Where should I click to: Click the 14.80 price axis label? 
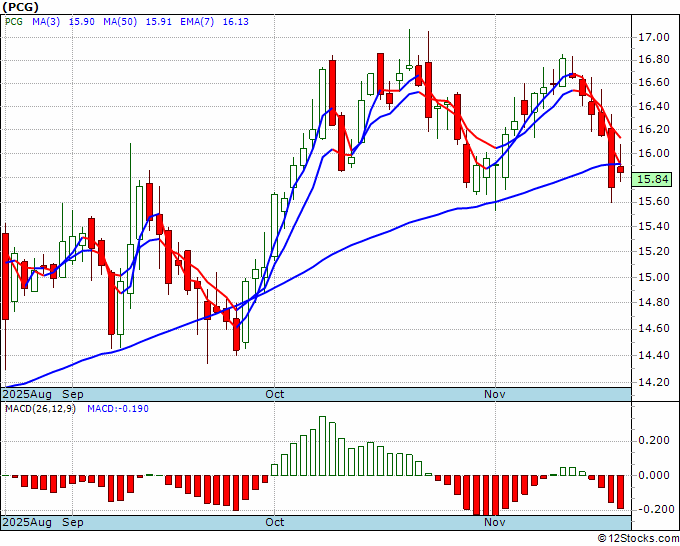[x=654, y=302]
